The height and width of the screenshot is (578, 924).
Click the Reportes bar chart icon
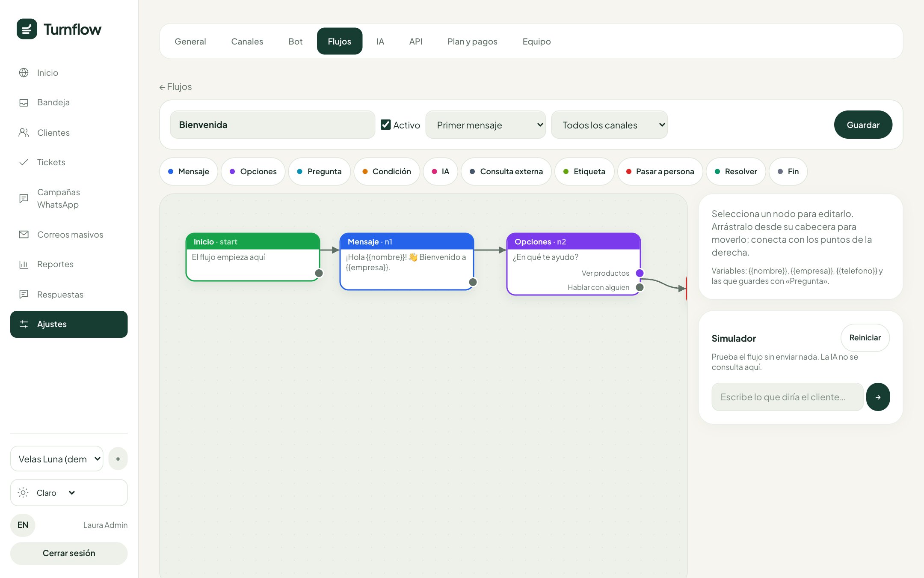(24, 264)
